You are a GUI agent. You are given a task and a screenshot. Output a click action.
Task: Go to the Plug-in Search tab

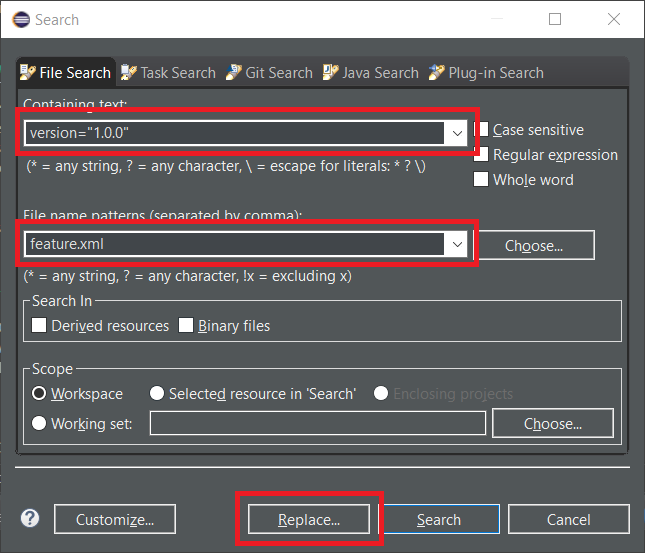[486, 72]
